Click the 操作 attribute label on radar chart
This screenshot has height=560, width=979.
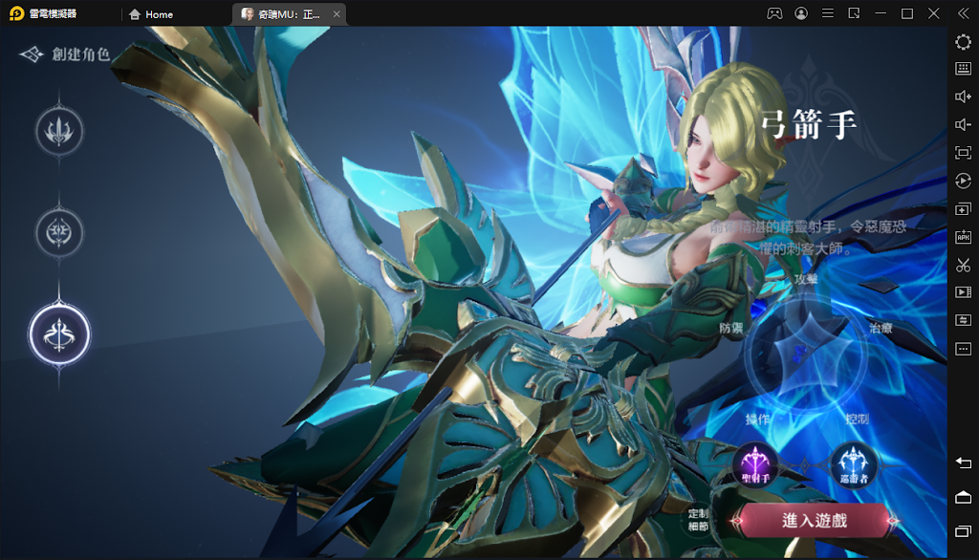[x=757, y=419]
